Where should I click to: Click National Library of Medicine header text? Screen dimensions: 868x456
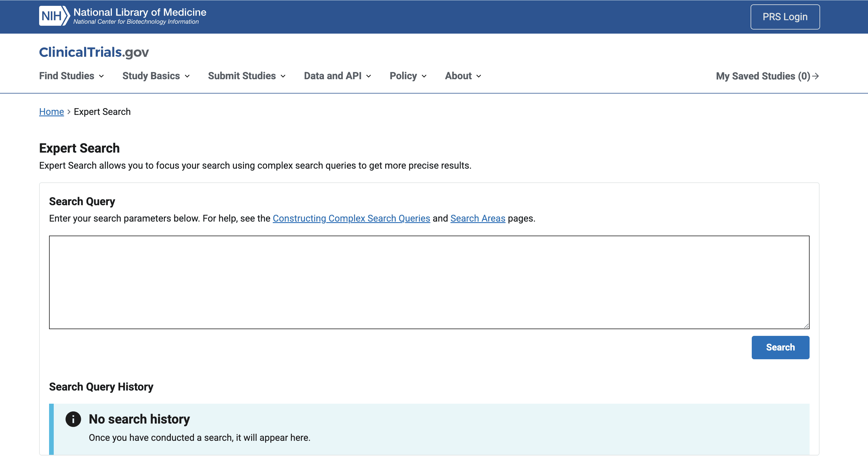(x=140, y=13)
